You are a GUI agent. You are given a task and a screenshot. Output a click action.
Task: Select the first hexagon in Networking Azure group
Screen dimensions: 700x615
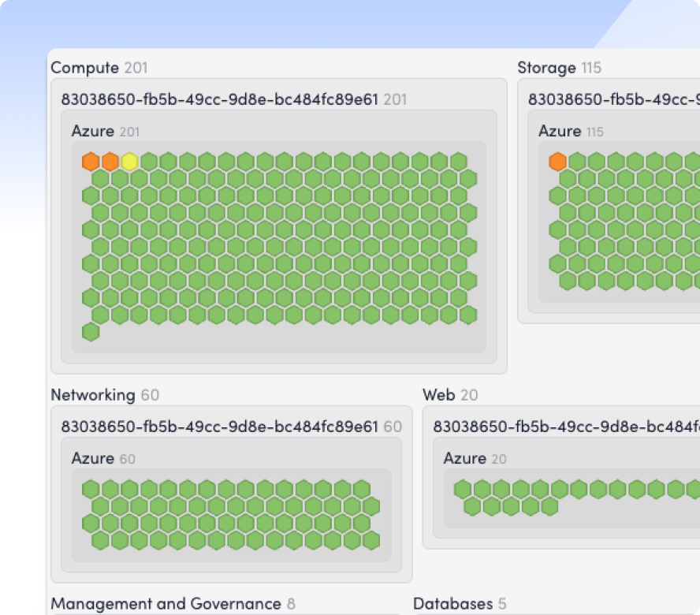pos(91,489)
